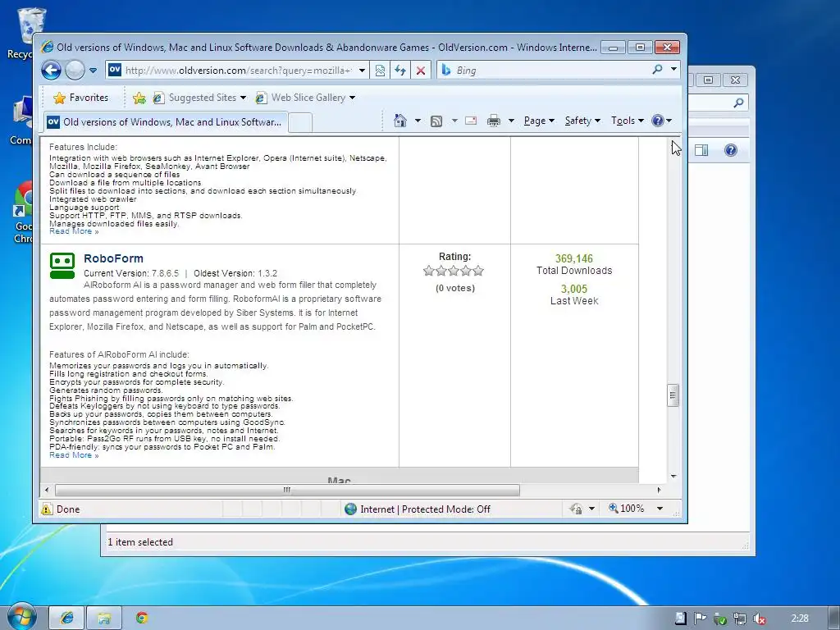Expand the address bar URL dropdown
Viewport: 840px width, 630px height.
point(362,71)
